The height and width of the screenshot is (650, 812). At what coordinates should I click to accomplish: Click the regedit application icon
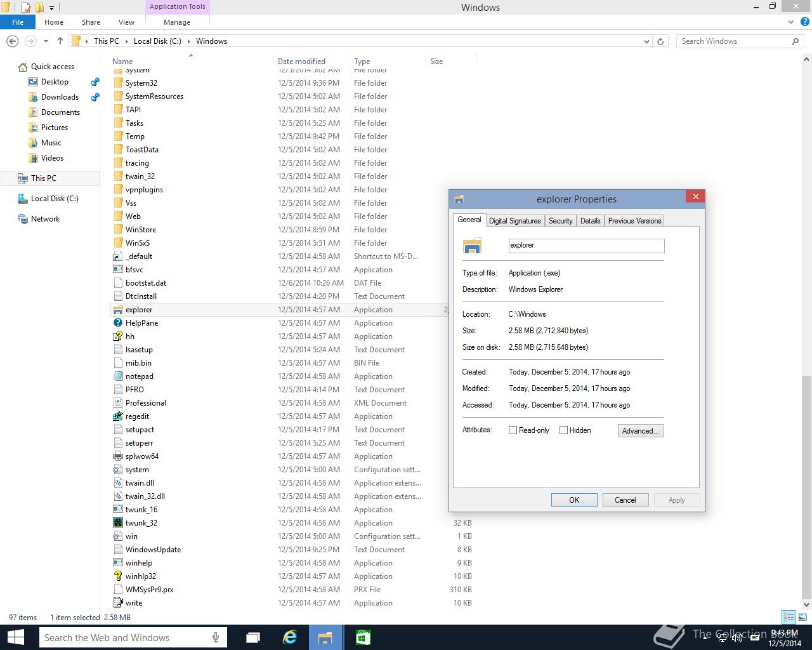(x=117, y=416)
